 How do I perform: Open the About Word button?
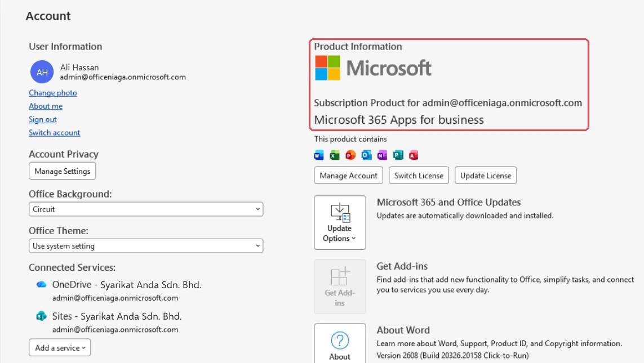(340, 343)
